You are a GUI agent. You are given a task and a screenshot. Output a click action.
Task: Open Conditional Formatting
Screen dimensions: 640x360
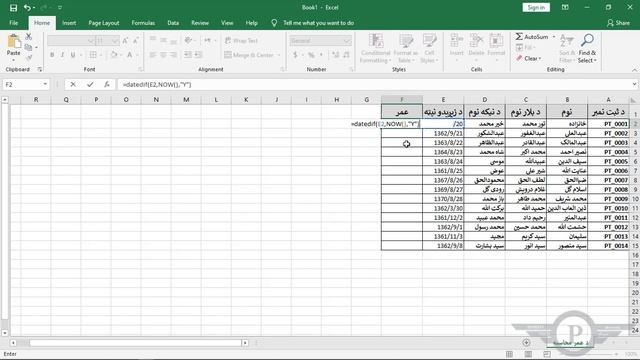376,48
